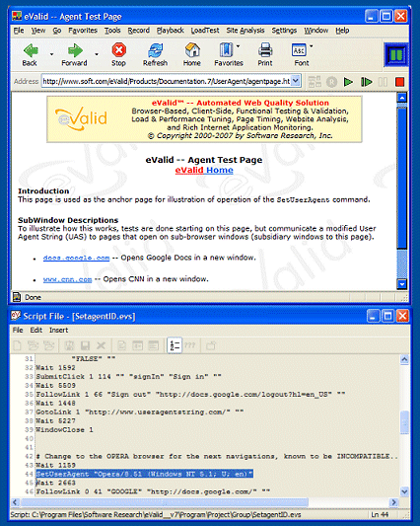
Task: Open the Forward history dropdown arrow
Action: click(x=97, y=53)
